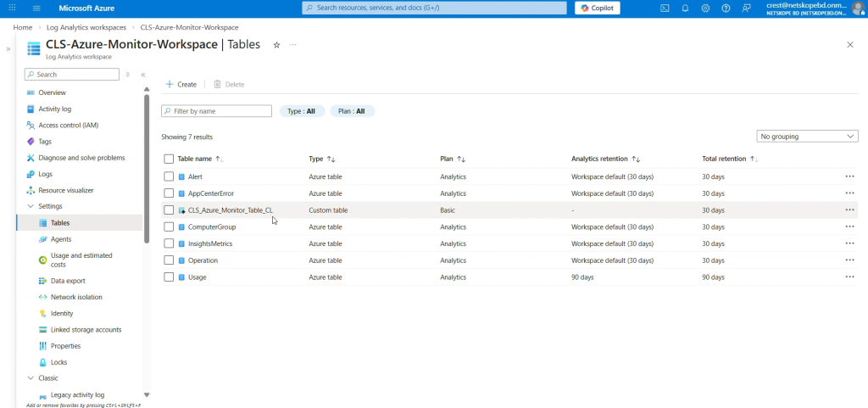
Task: Open Logs in the sidebar
Action: tap(46, 174)
